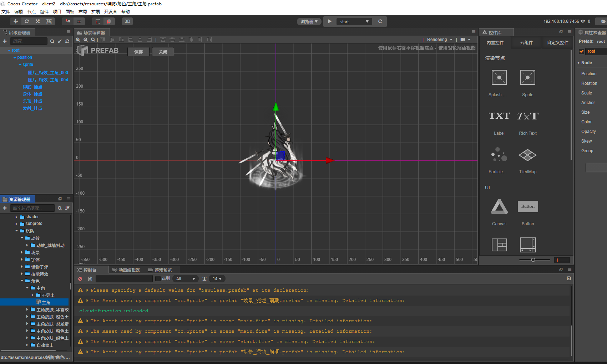Zoom in the scene editor view
This screenshot has height=364, width=607.
pos(78,40)
